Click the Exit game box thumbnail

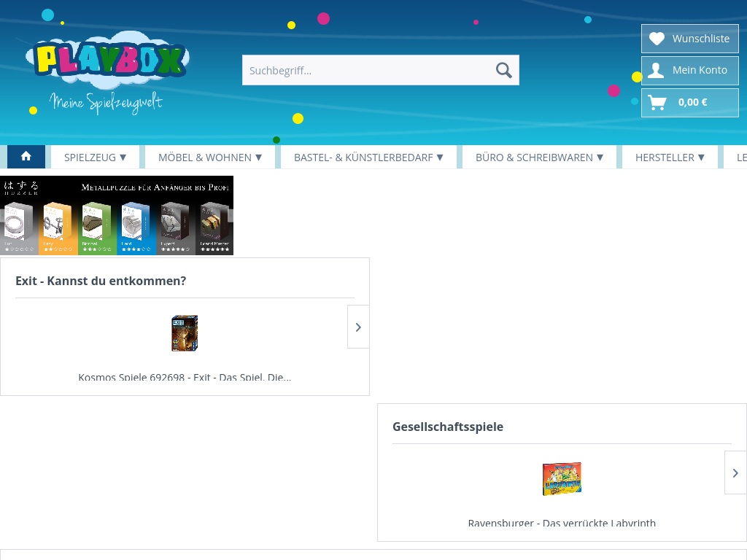click(185, 333)
